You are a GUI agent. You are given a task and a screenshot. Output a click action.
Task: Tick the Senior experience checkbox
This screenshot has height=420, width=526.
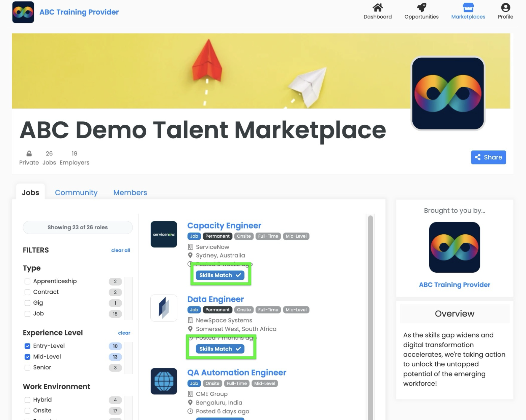tap(28, 367)
